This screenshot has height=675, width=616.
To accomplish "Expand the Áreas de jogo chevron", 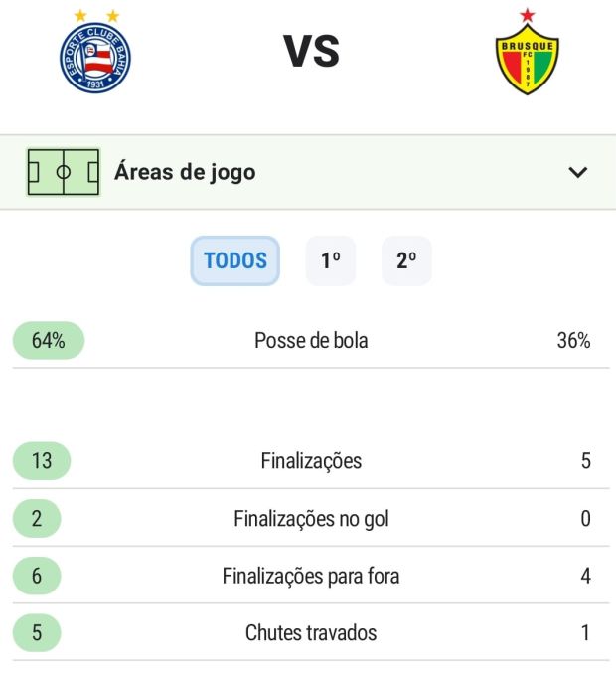I will [578, 172].
